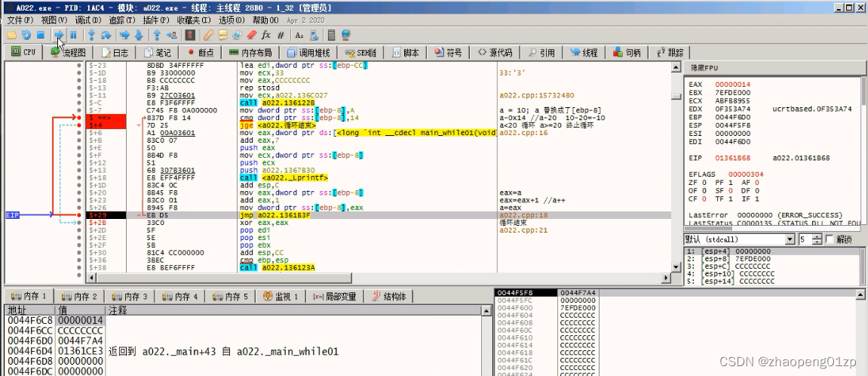This screenshot has width=868, height=376.
Task: Open the Labels tag icon
Action: pos(238,35)
